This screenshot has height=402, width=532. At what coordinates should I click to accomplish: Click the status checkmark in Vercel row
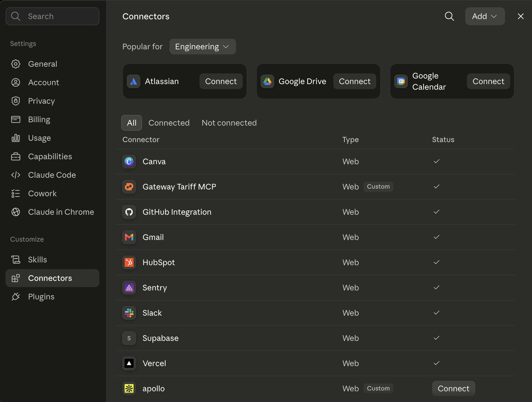(x=436, y=363)
